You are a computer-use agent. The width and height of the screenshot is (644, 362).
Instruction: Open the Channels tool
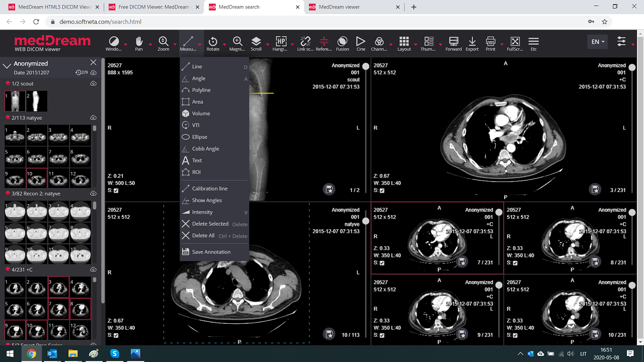pyautogui.click(x=379, y=43)
